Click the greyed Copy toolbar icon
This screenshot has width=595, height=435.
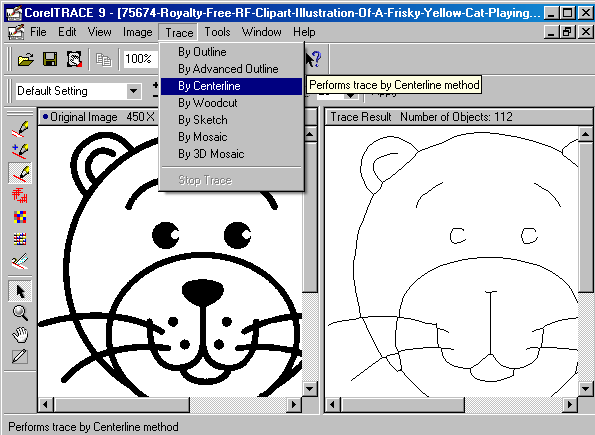(x=103, y=60)
